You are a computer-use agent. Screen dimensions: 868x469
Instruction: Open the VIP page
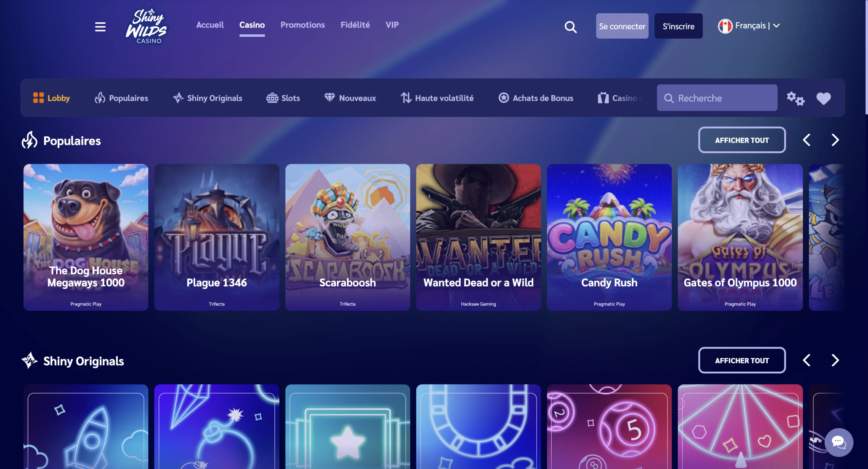[392, 25]
